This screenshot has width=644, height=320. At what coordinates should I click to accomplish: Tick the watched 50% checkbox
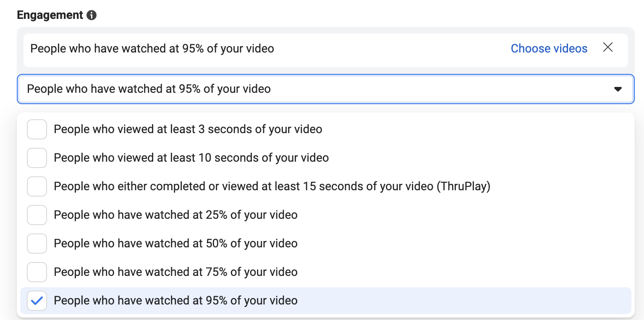(x=37, y=244)
